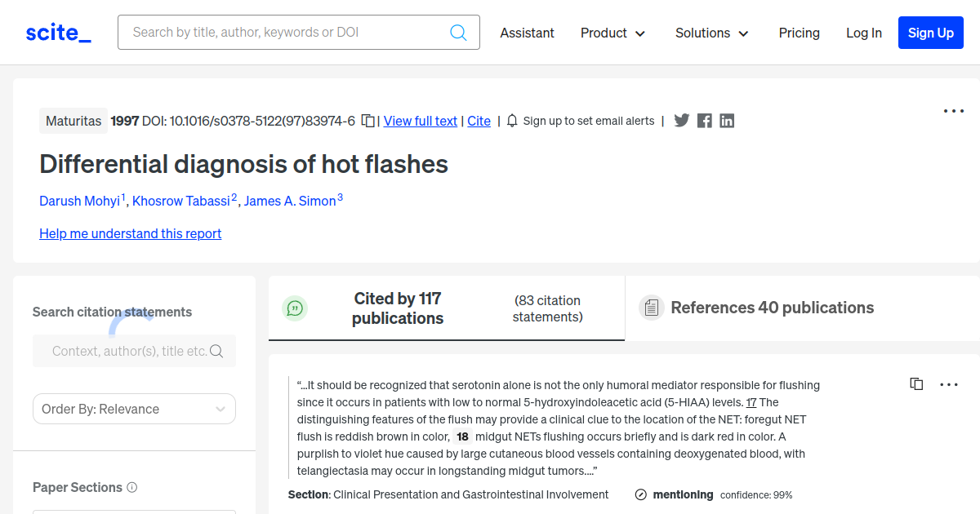980x514 pixels.
Task: Open the Order By: Relevance dropdown
Action: click(134, 409)
